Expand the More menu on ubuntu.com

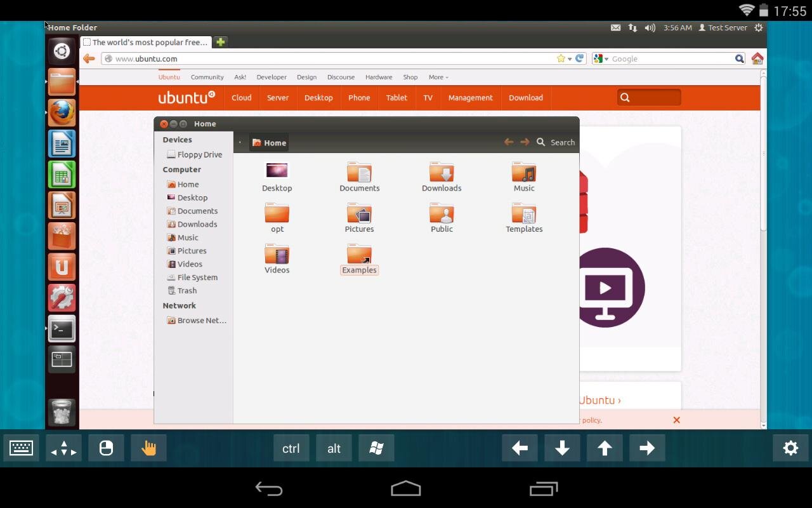point(438,77)
